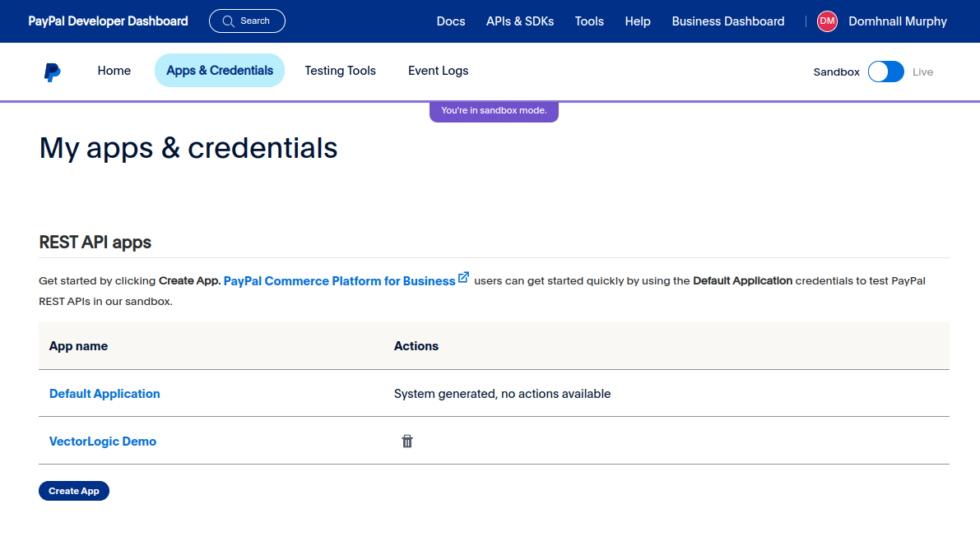
Task: Click the DM user avatar
Action: pos(827,21)
